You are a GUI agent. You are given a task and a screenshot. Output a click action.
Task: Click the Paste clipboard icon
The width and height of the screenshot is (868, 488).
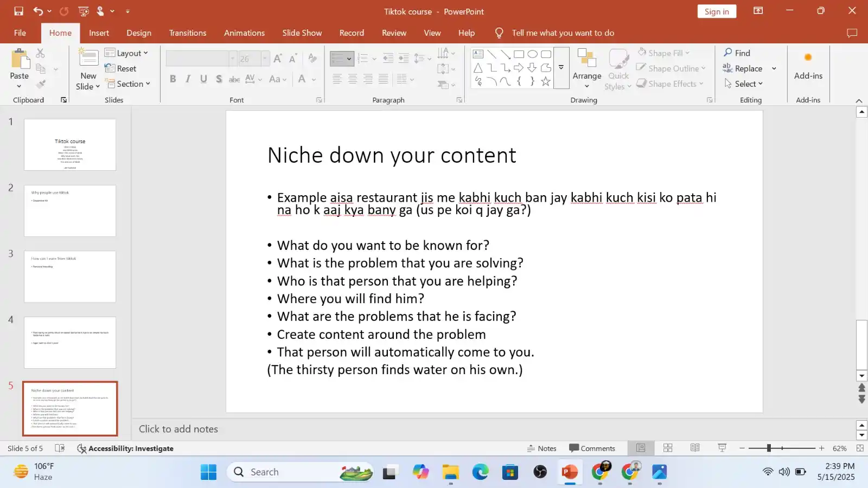pyautogui.click(x=20, y=59)
